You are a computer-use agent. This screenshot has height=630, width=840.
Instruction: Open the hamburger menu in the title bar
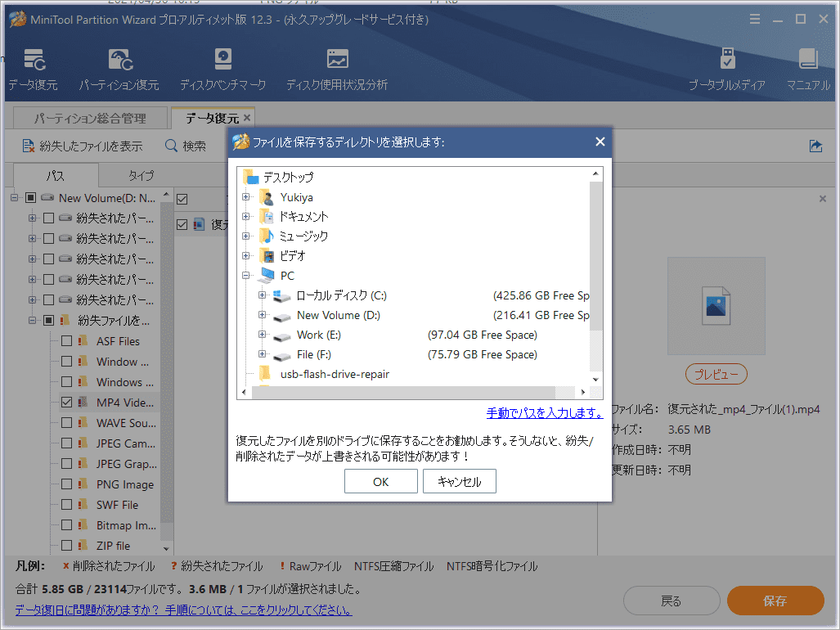click(754, 18)
